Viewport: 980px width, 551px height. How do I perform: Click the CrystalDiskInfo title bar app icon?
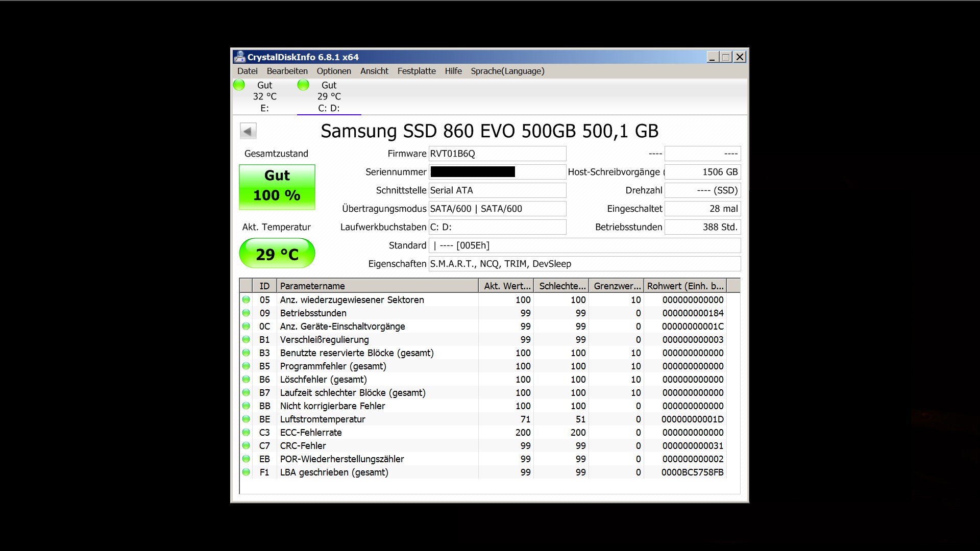[239, 57]
